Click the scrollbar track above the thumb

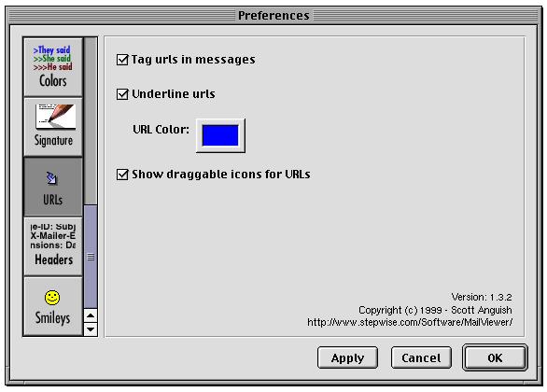[x=91, y=120]
